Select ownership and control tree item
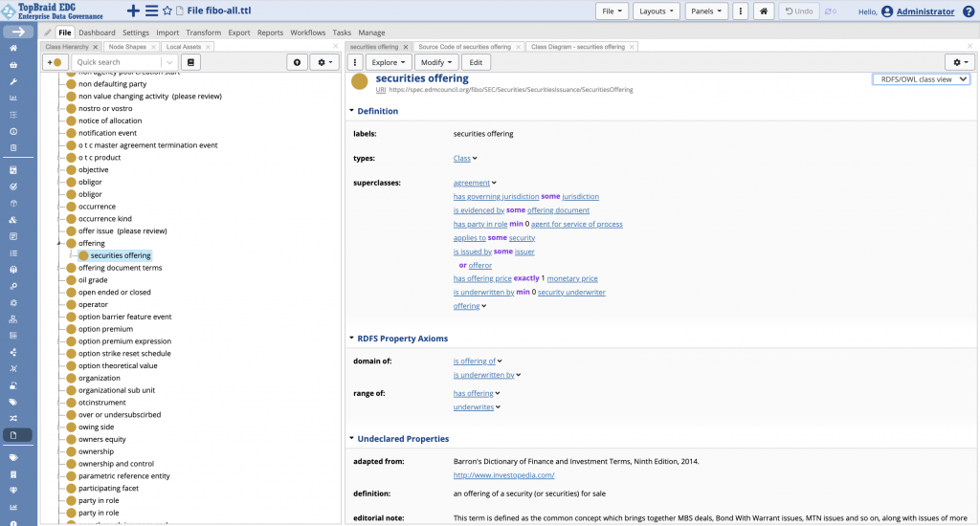 (x=116, y=464)
